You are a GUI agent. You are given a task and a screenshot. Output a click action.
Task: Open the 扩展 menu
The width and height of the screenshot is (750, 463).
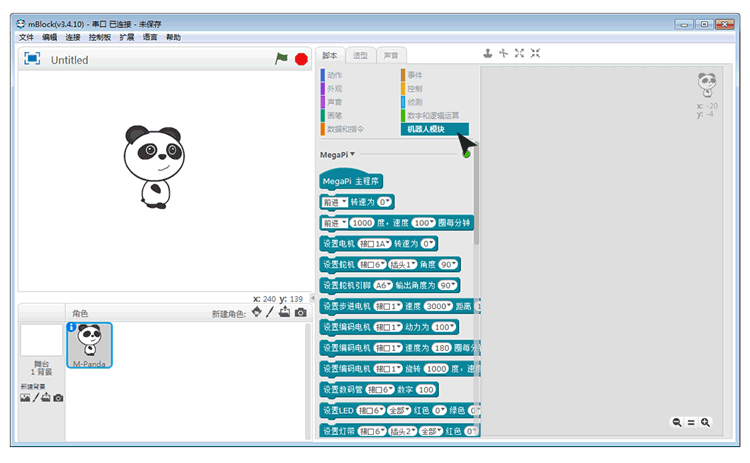click(x=127, y=37)
